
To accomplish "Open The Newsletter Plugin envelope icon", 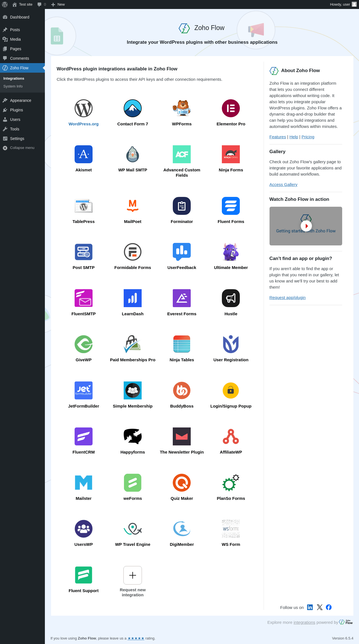I will (x=182, y=436).
